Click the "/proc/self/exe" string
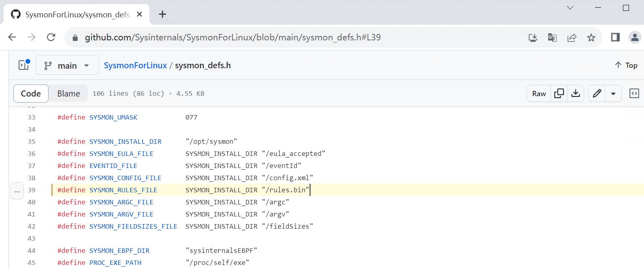 (217, 263)
